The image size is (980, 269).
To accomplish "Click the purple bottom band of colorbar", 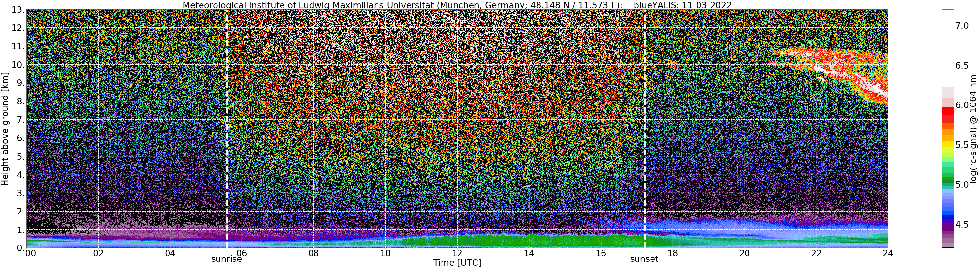I will tap(948, 235).
